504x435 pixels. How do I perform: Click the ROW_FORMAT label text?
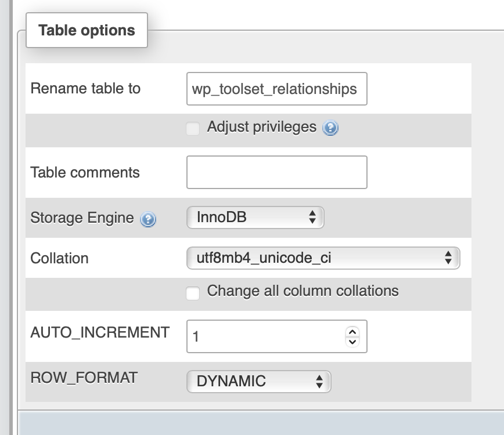pos(84,378)
